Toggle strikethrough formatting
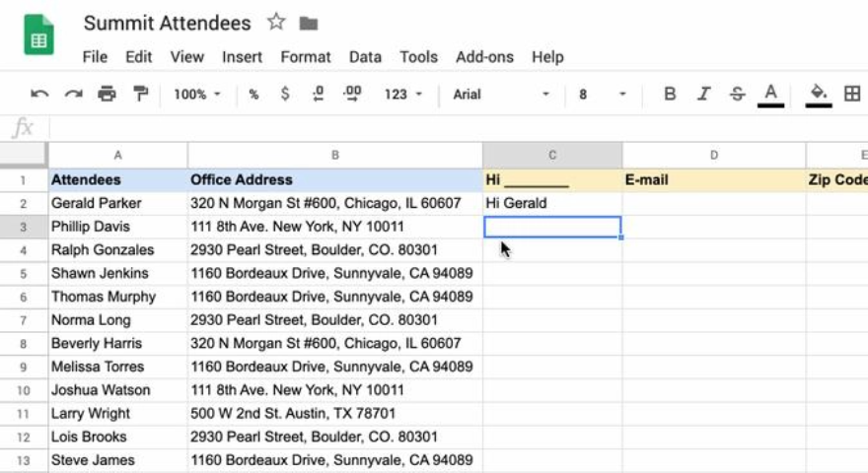The width and height of the screenshot is (868, 473). pyautogui.click(x=737, y=95)
